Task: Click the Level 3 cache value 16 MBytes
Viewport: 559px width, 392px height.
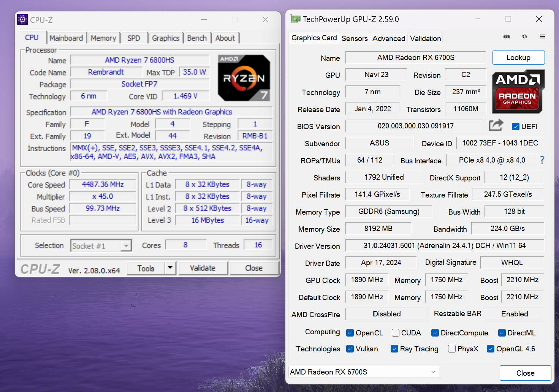Action: [x=207, y=220]
